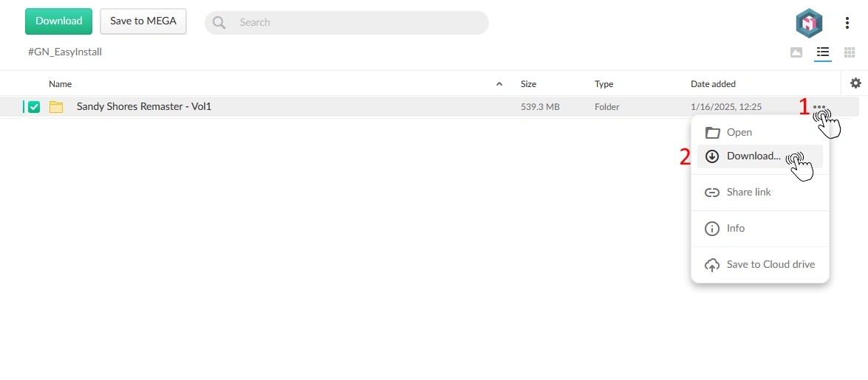
Task: Click the user avatar hexagon icon
Action: (x=808, y=23)
